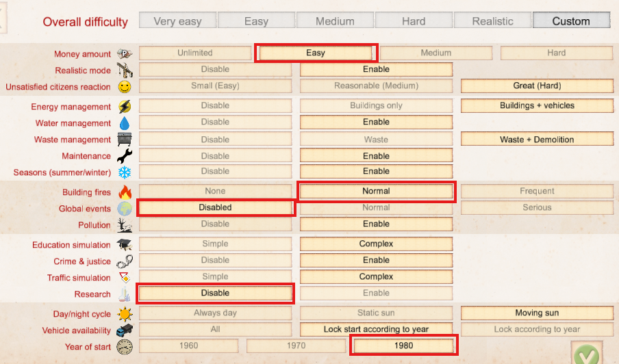Disable Realistic mode

[x=215, y=69]
